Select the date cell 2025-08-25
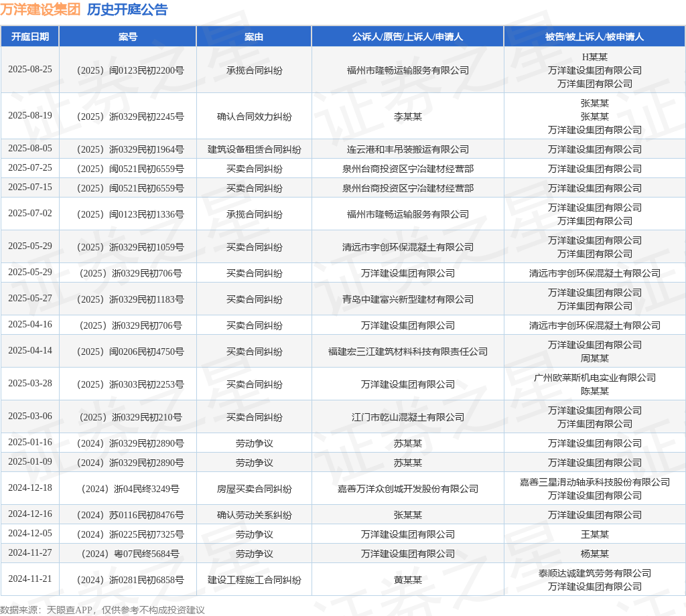The width and height of the screenshot is (686, 616). coord(30,69)
